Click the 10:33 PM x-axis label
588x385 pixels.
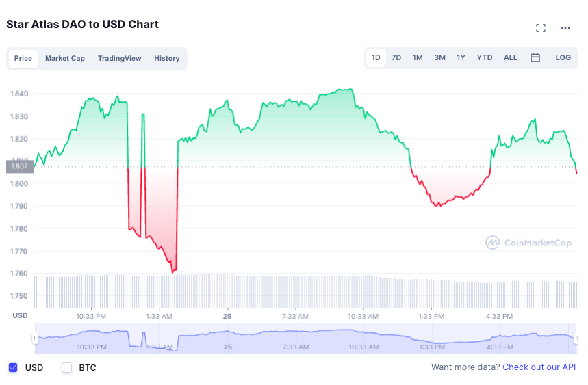[x=91, y=317]
